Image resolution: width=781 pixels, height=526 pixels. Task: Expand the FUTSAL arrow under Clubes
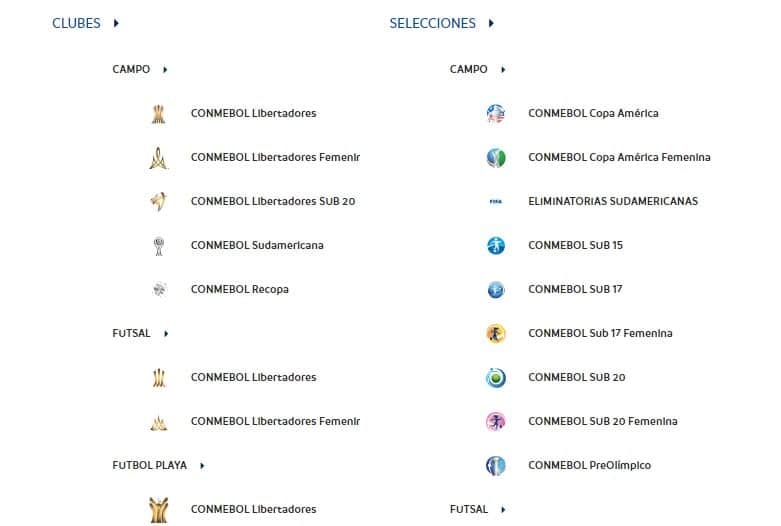pos(166,334)
